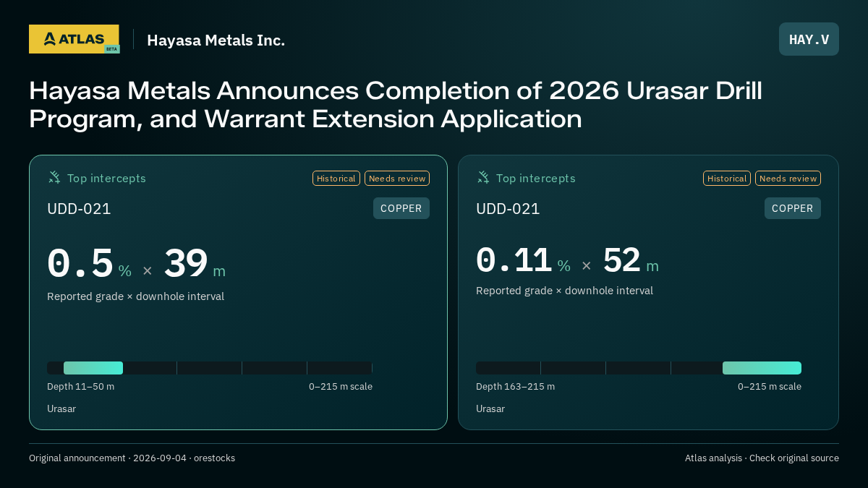The height and width of the screenshot is (488, 868).
Task: Click the UDD-021 hole ID on the 0.11% card
Action: (508, 209)
